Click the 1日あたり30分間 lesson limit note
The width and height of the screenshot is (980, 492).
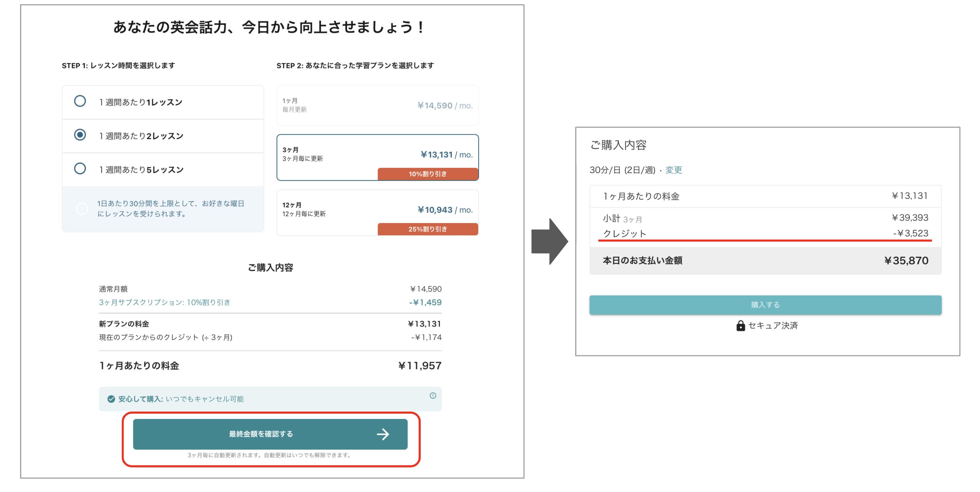coord(171,209)
